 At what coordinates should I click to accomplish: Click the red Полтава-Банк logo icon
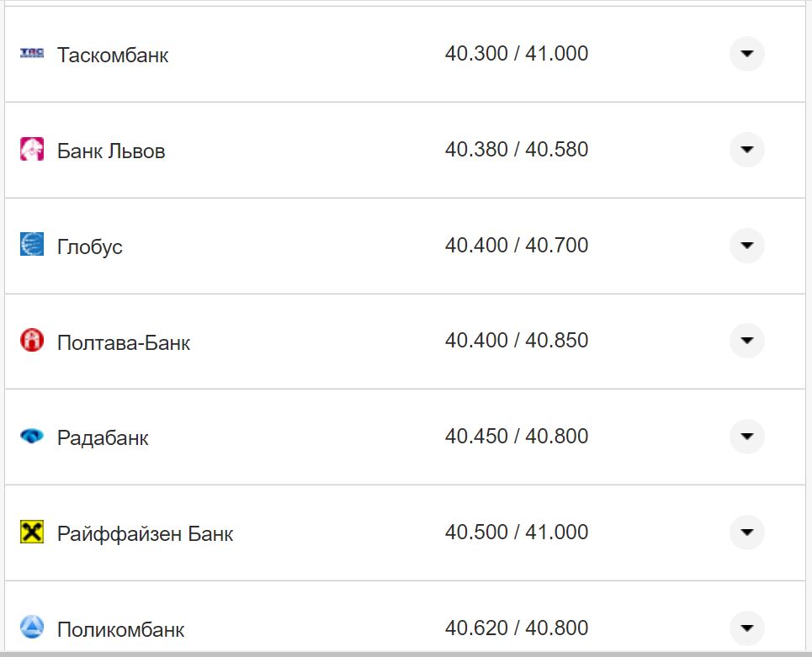[x=32, y=341]
